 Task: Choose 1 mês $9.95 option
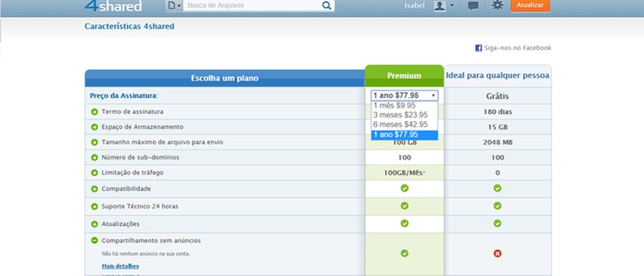[404, 105]
